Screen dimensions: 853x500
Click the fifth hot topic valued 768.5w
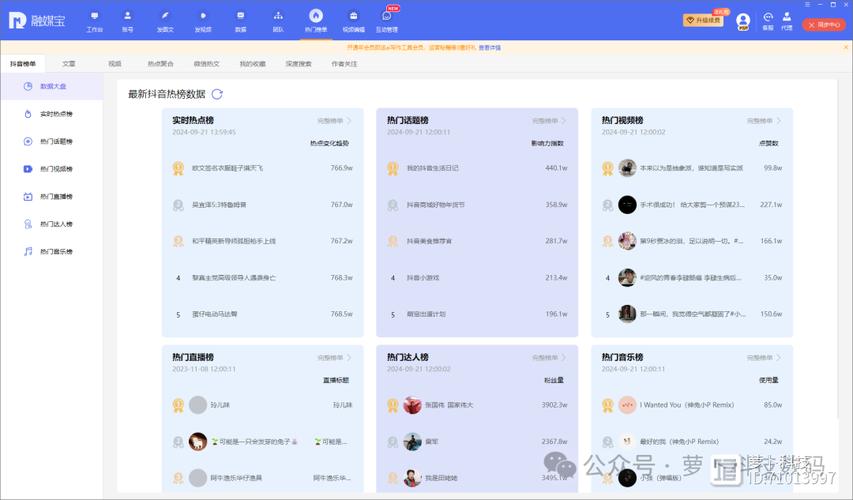pyautogui.click(x=263, y=314)
